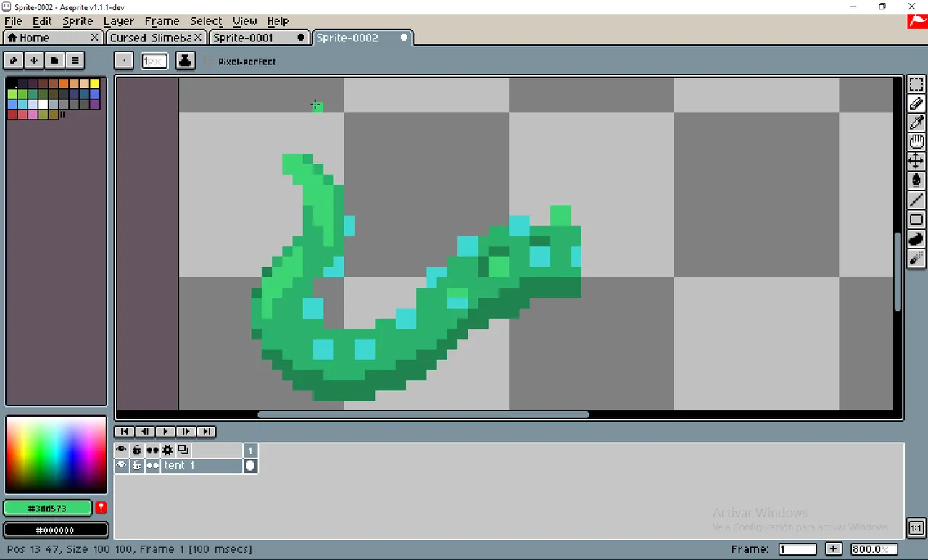Pick the white palette swatch
This screenshot has width=928, height=560.
(43, 104)
